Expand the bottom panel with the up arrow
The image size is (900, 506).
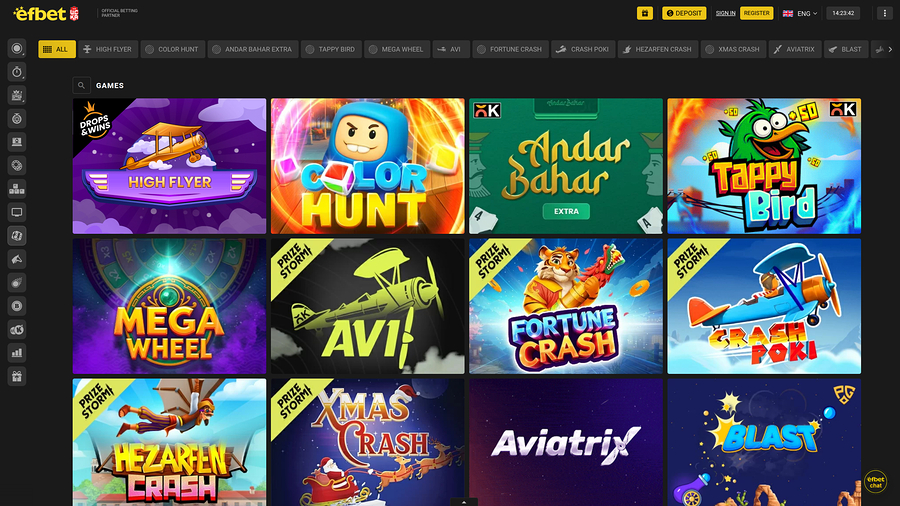464,502
